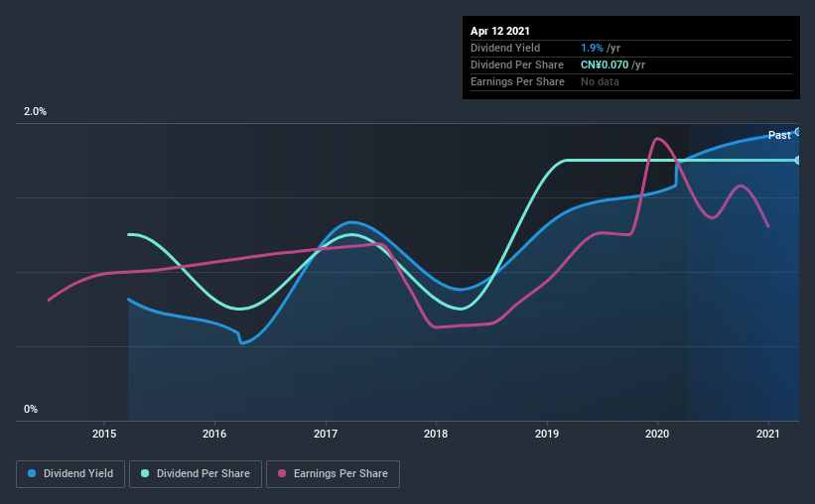Viewport: 815px width, 504px height.
Task: Toggle the Dividend Yield legend button
Action: point(70,474)
